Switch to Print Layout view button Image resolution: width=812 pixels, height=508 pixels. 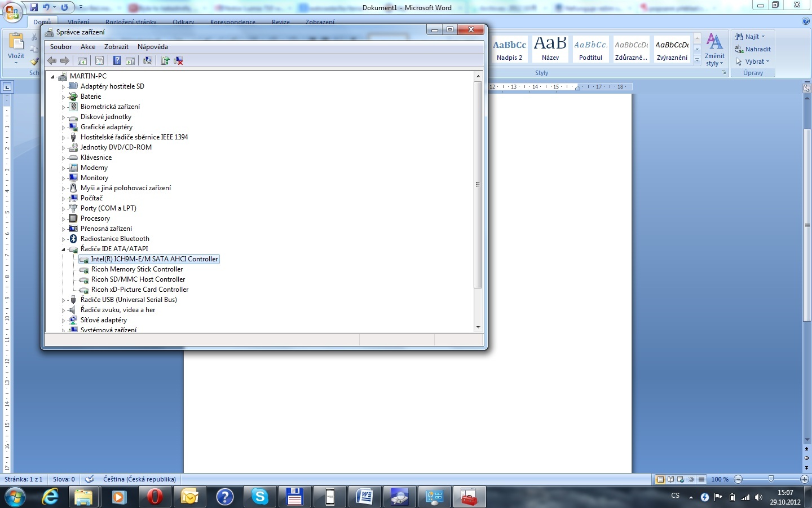[x=660, y=479]
